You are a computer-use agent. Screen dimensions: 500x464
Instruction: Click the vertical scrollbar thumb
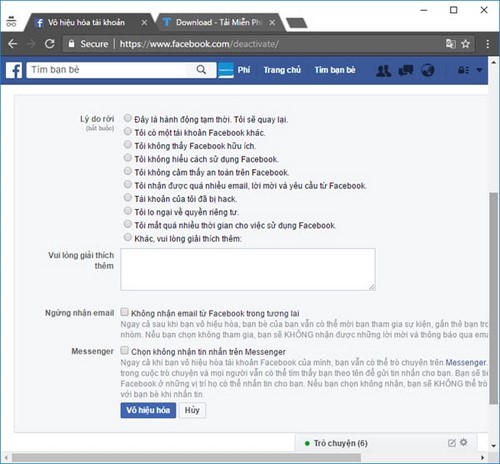[x=494, y=298]
